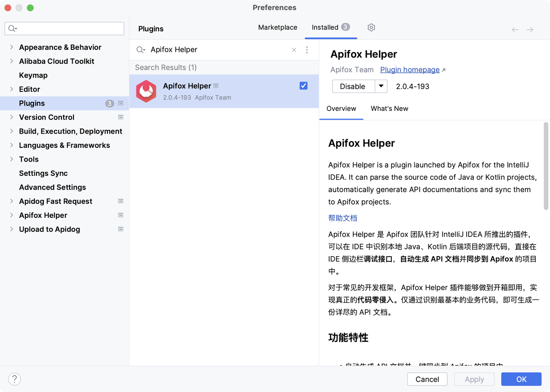Expand the Editor settings node

tap(11, 89)
